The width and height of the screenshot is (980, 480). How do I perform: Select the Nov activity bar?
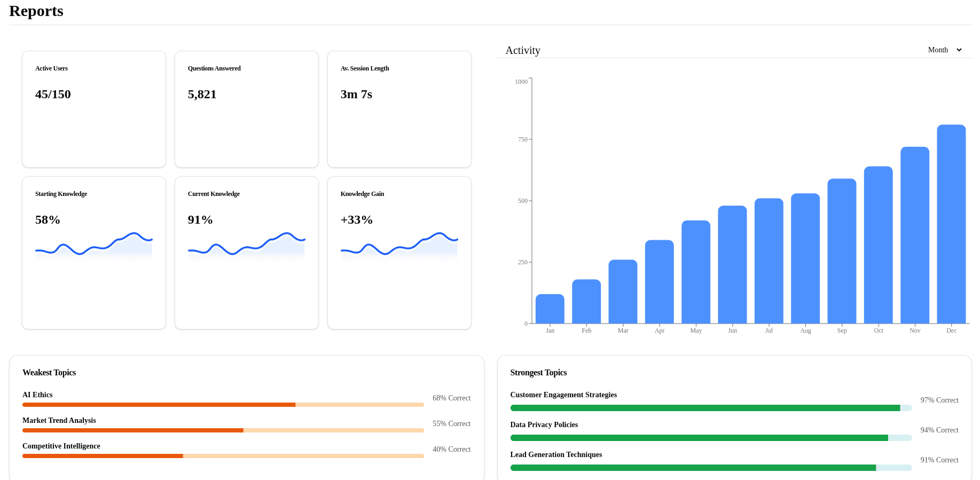(x=915, y=235)
